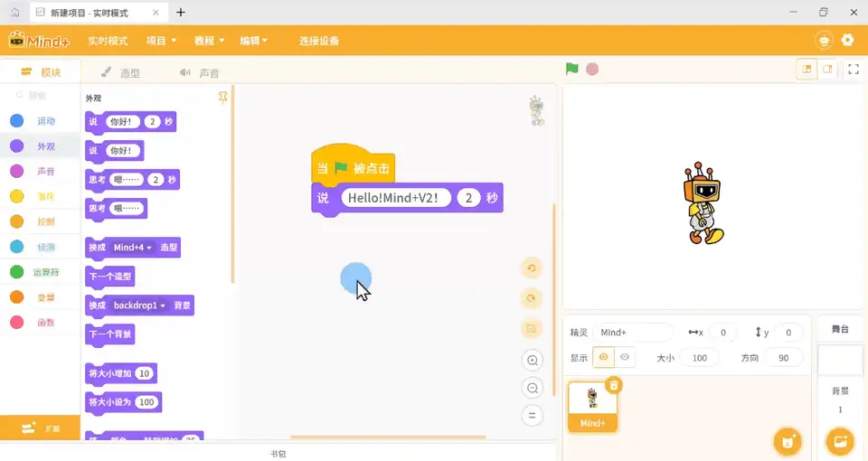Click the workspace vertical scrollbar

click(553, 299)
